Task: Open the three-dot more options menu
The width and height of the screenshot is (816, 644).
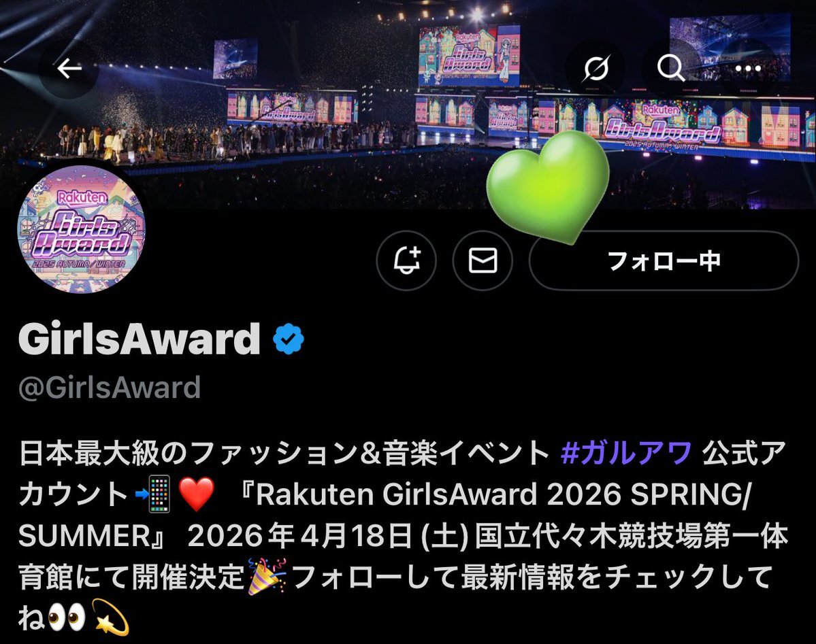Action: coord(748,68)
